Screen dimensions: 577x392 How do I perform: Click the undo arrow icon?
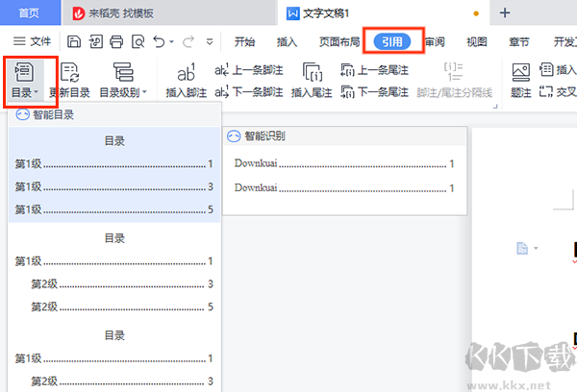tap(159, 41)
